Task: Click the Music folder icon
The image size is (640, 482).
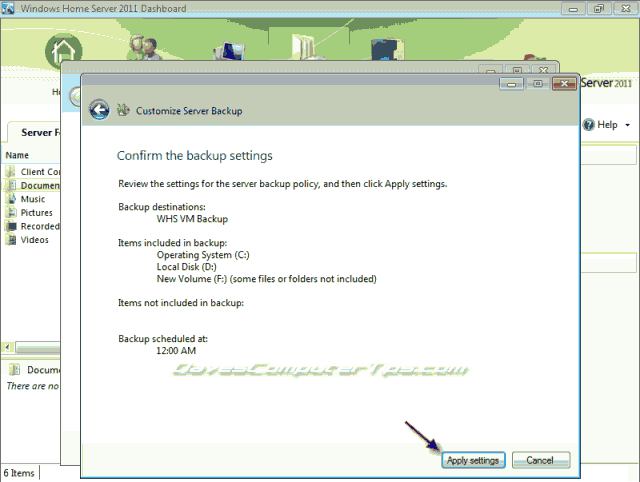Action: [x=11, y=199]
